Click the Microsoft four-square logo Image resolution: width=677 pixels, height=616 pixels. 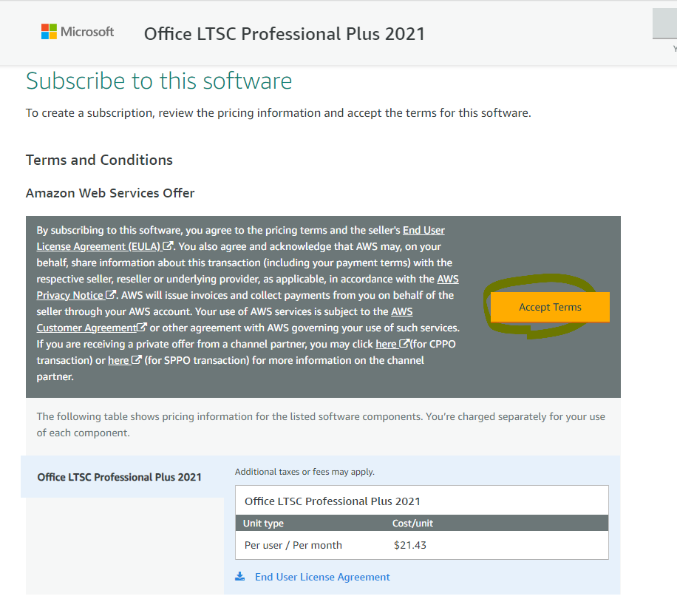50,31
